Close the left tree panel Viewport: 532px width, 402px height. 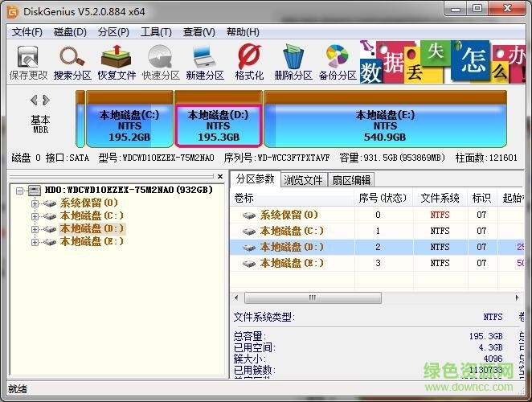[x=220, y=175]
